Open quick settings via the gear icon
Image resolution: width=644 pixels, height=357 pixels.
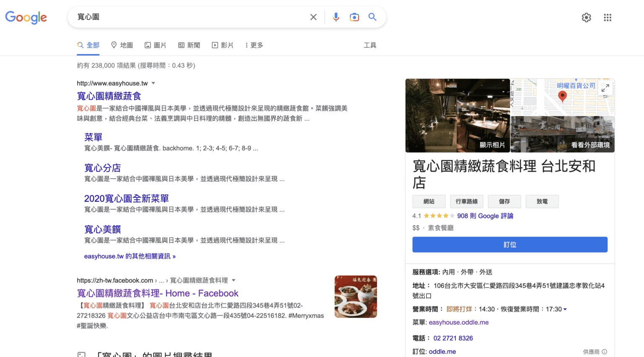pos(586,17)
